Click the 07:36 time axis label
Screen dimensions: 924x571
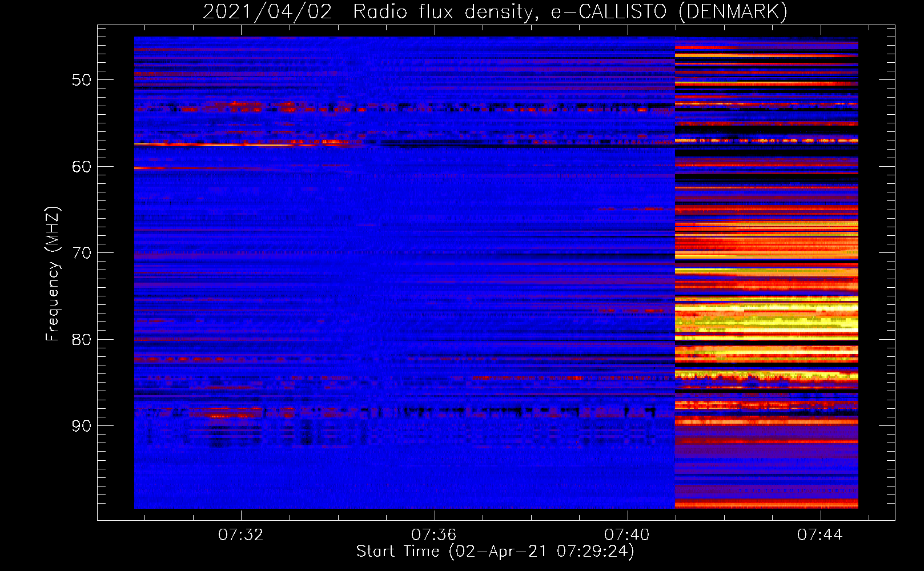coord(434,535)
